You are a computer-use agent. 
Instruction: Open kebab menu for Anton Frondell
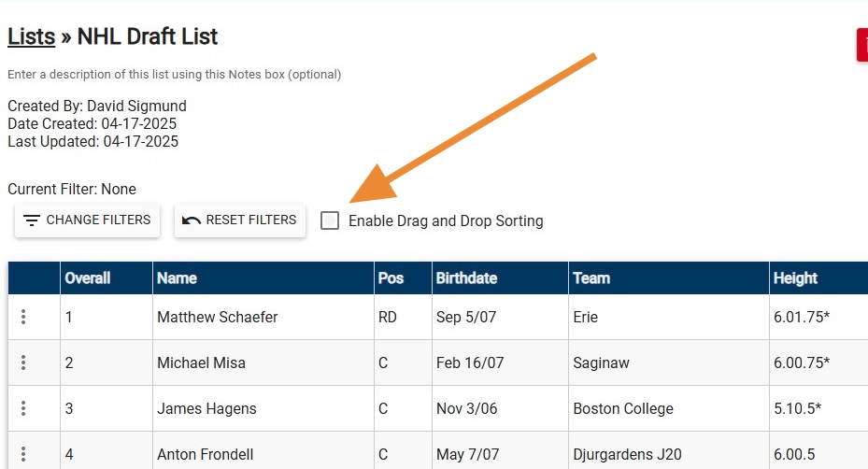[x=23, y=455]
